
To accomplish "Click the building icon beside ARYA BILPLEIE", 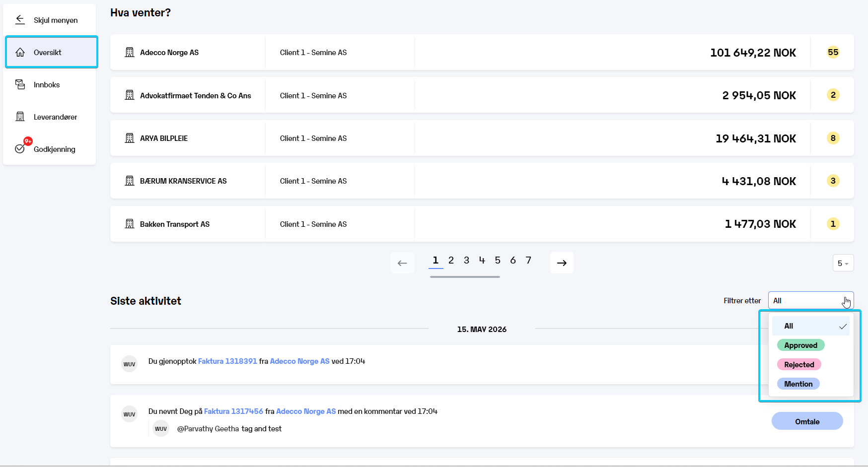I will click(130, 138).
